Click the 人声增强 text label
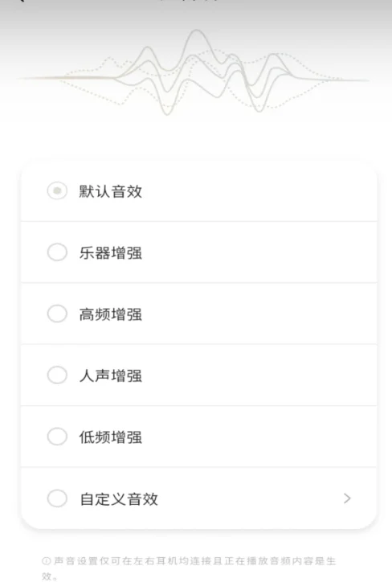 [111, 375]
